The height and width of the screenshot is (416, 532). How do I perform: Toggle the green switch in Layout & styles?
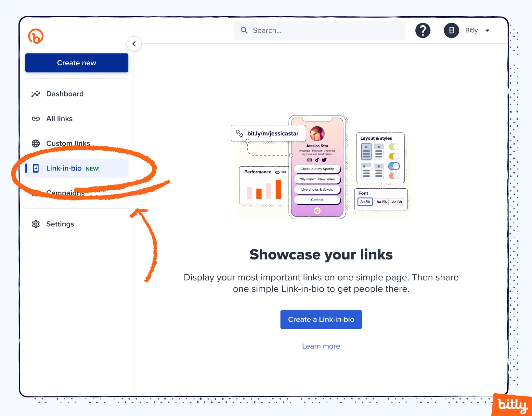tap(394, 147)
